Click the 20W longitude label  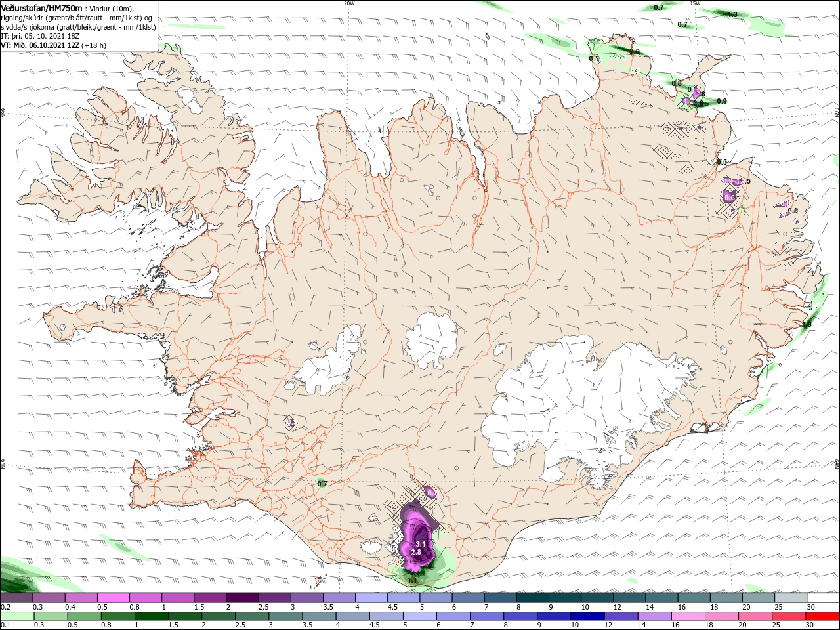349,3
